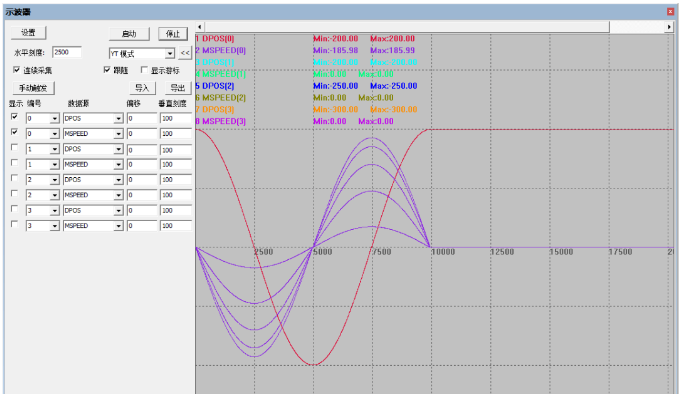
Task: Check display checkbox for DPOS axis 2 row
Action: 14,178
